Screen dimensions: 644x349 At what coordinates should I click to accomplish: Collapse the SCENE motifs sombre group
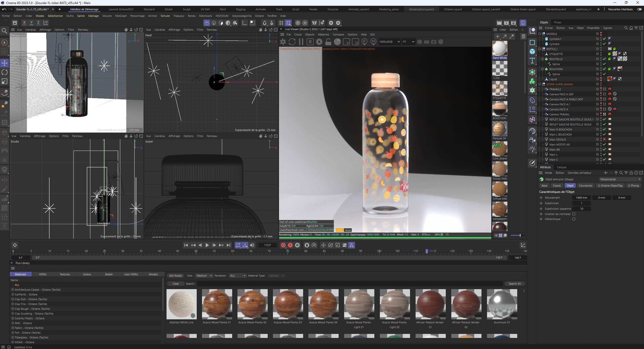pos(540,84)
